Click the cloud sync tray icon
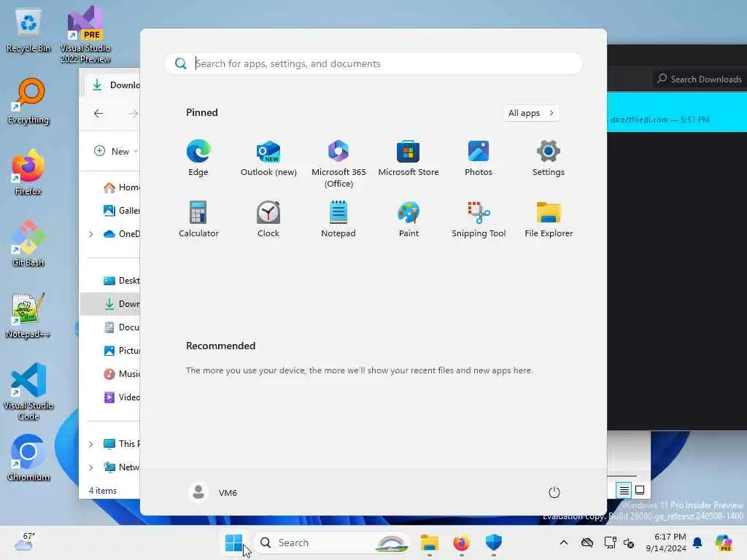The width and height of the screenshot is (747, 560). coord(587,542)
